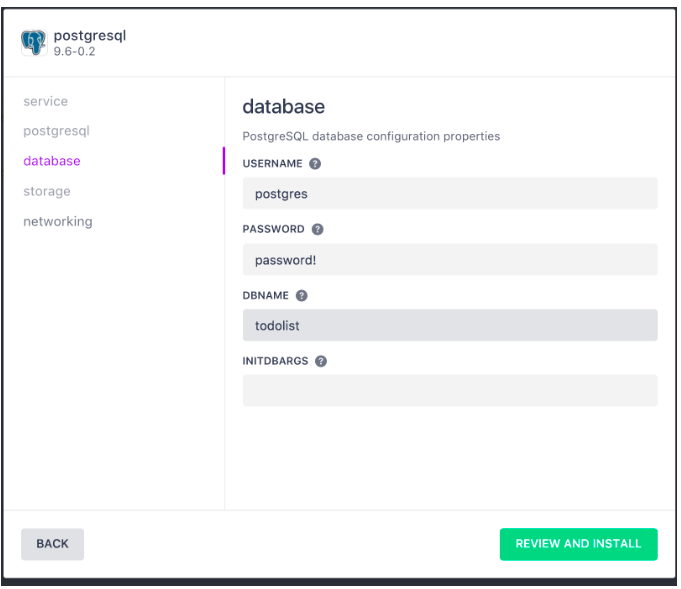This screenshot has width=681, height=589.
Task: Click the postgresql package title text
Action: tap(90, 36)
